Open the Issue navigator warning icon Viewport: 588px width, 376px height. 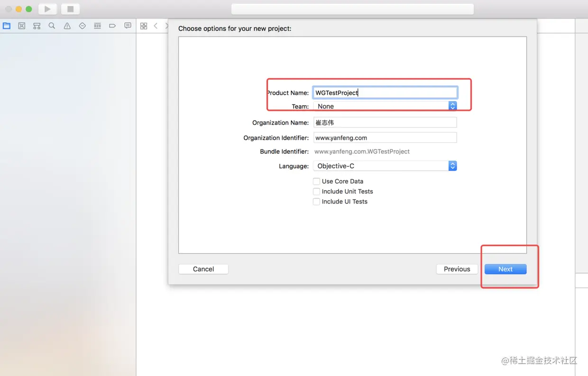click(67, 26)
